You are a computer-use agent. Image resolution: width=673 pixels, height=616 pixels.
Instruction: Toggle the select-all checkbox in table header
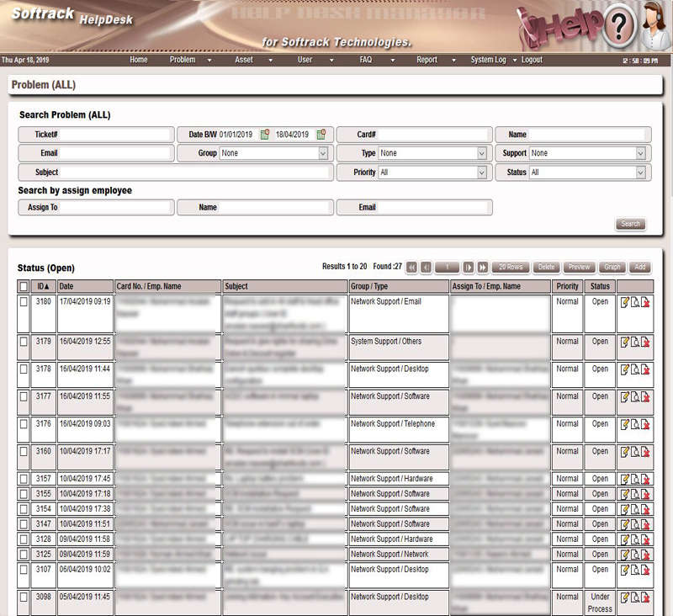(23, 287)
